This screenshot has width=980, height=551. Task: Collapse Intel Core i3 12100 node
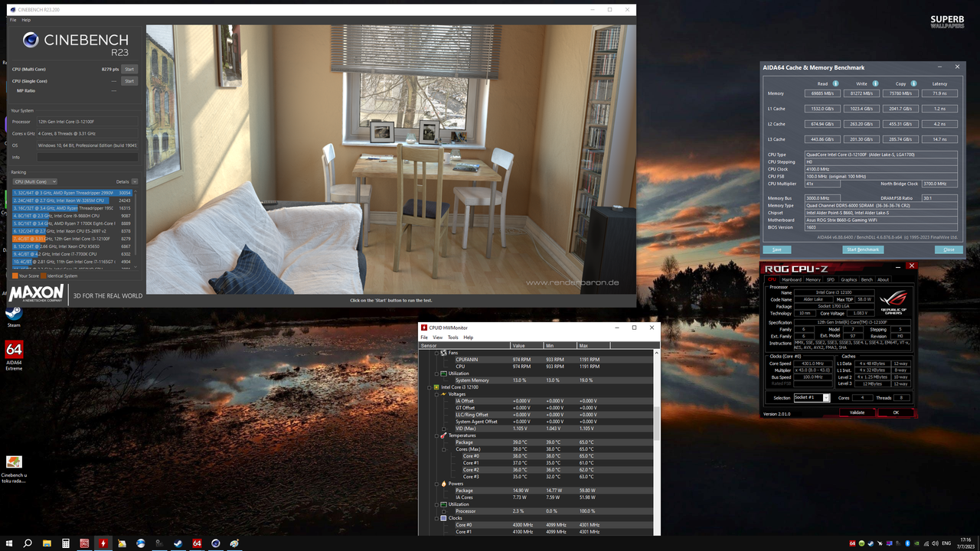click(x=429, y=387)
